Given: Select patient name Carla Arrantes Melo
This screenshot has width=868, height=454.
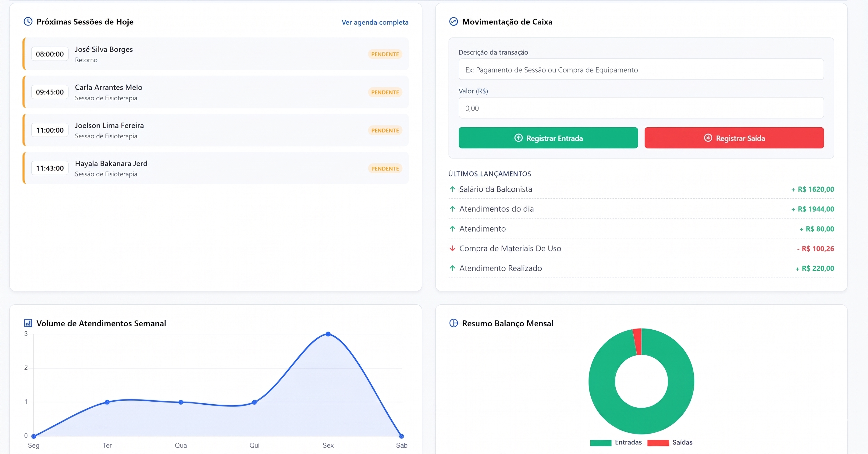Looking at the screenshot, I should tap(108, 87).
